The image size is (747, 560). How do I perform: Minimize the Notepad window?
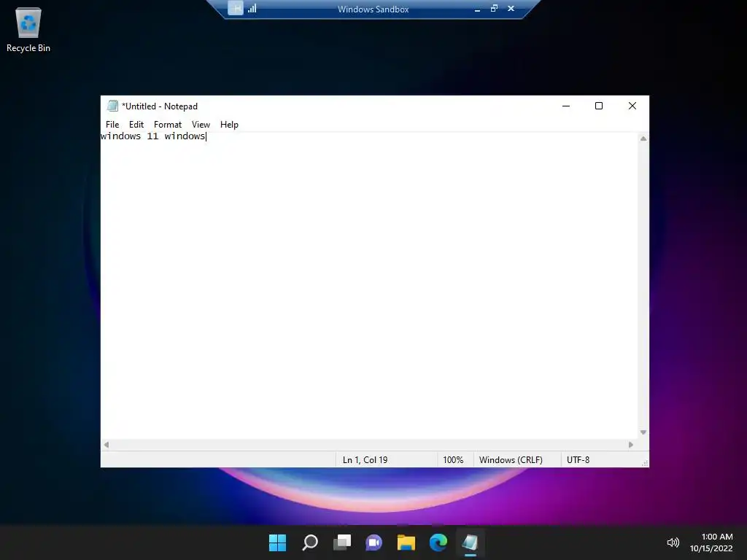[x=566, y=106]
